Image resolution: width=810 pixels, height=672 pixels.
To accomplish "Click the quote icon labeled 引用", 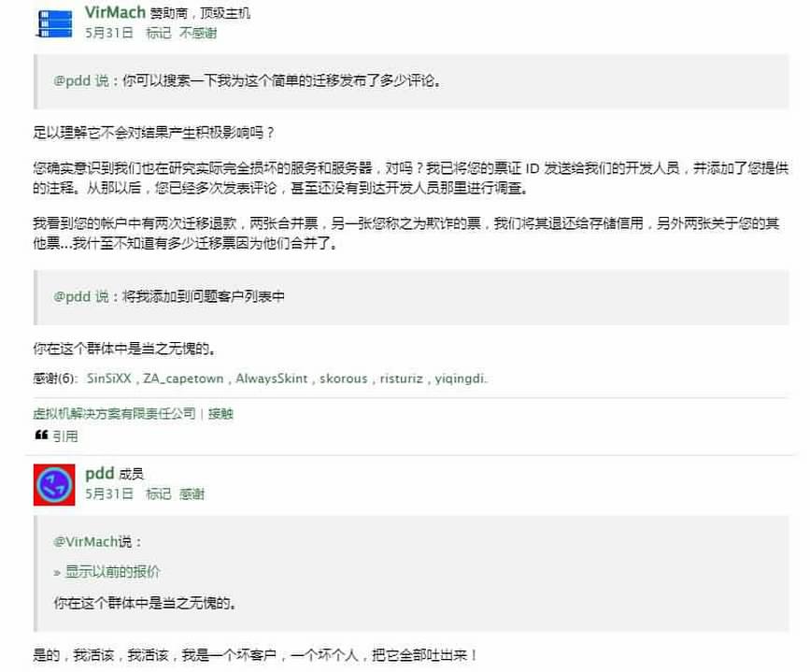I will tap(56, 436).
